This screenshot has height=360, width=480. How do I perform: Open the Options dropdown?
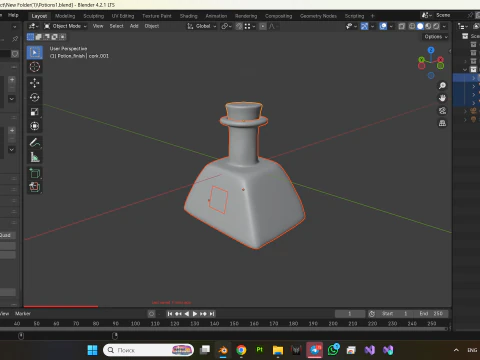pyautogui.click(x=436, y=37)
